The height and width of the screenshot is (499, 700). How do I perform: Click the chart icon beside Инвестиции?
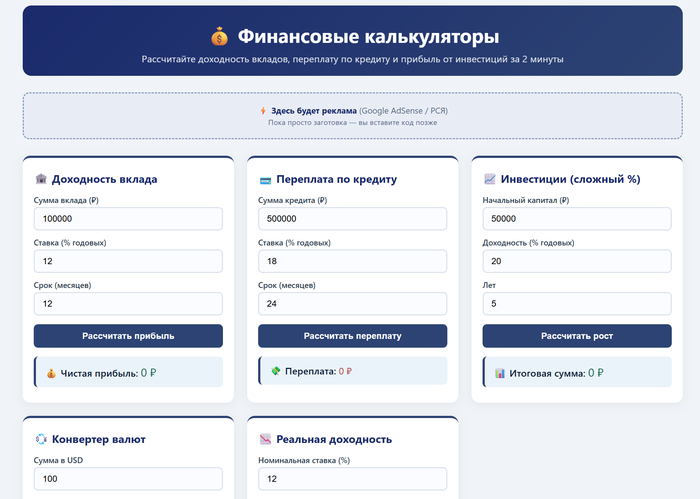490,179
